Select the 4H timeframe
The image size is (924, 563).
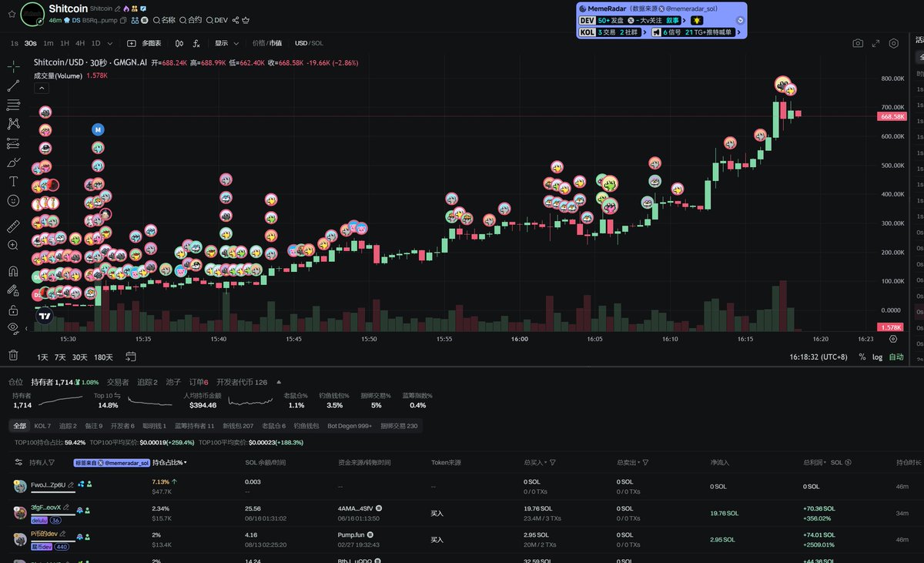coord(80,43)
